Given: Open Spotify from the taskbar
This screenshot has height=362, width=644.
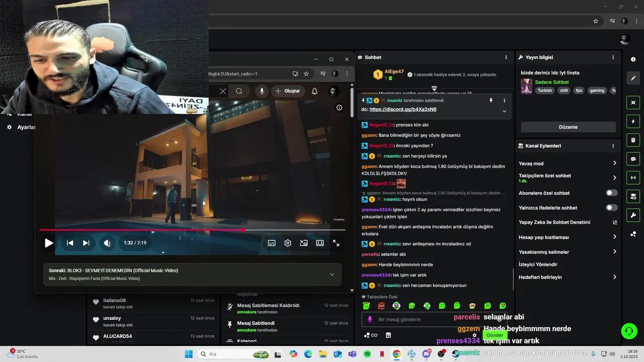Looking at the screenshot, I should click(x=367, y=354).
